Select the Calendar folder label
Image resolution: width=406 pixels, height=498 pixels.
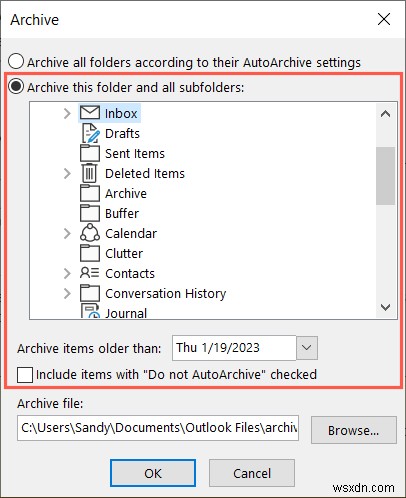[131, 233]
